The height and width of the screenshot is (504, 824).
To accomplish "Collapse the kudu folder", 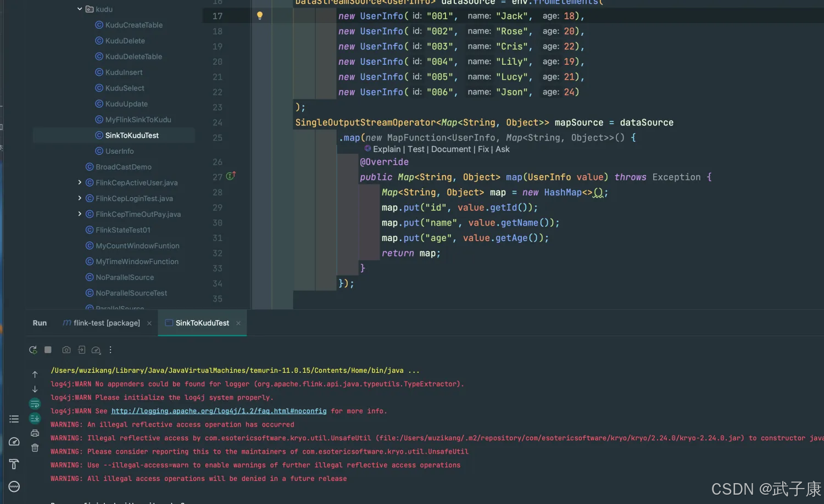I will point(80,9).
